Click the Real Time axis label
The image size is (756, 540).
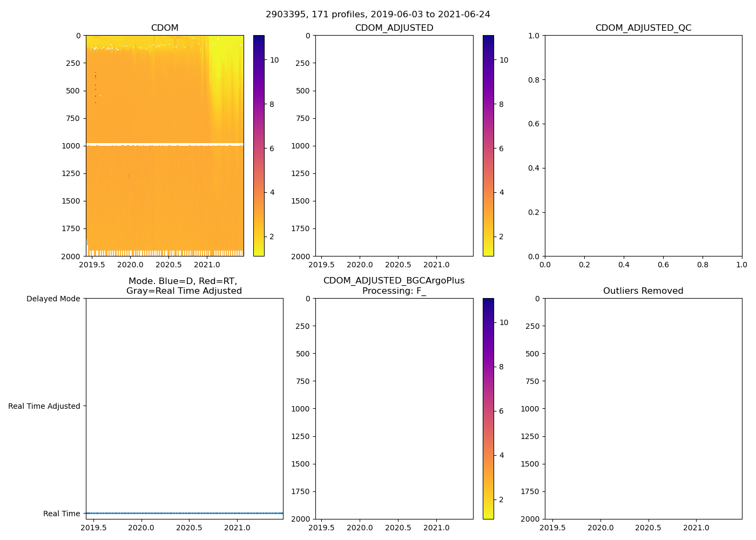(x=61, y=514)
